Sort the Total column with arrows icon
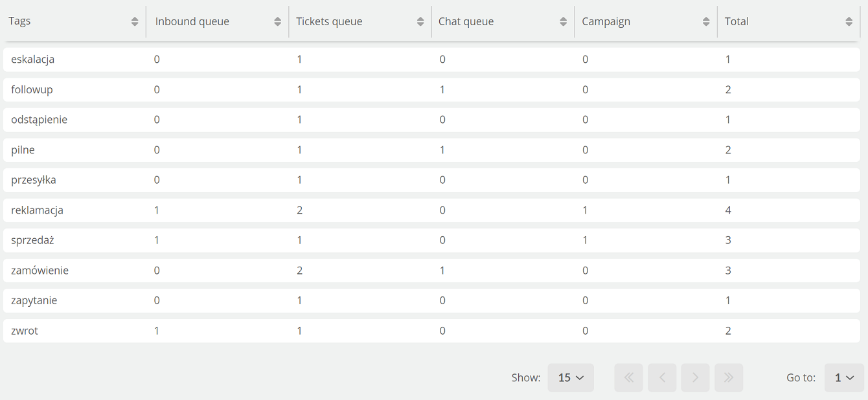Viewport: 868px width, 400px height. (849, 21)
